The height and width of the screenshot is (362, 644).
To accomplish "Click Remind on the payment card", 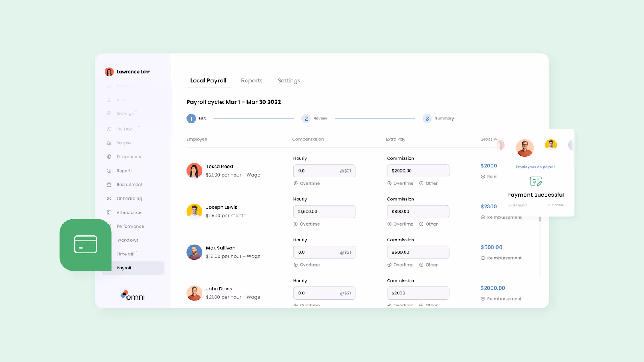I will pos(518,205).
